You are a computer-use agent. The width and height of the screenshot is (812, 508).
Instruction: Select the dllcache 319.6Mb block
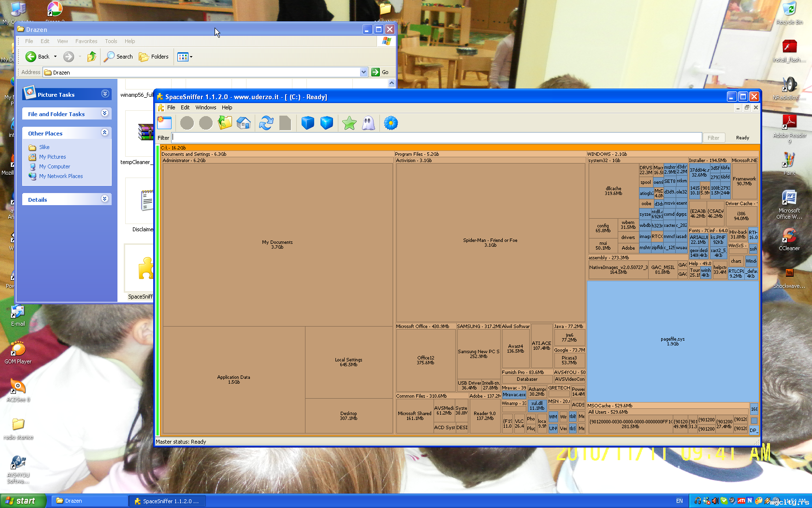[613, 191]
